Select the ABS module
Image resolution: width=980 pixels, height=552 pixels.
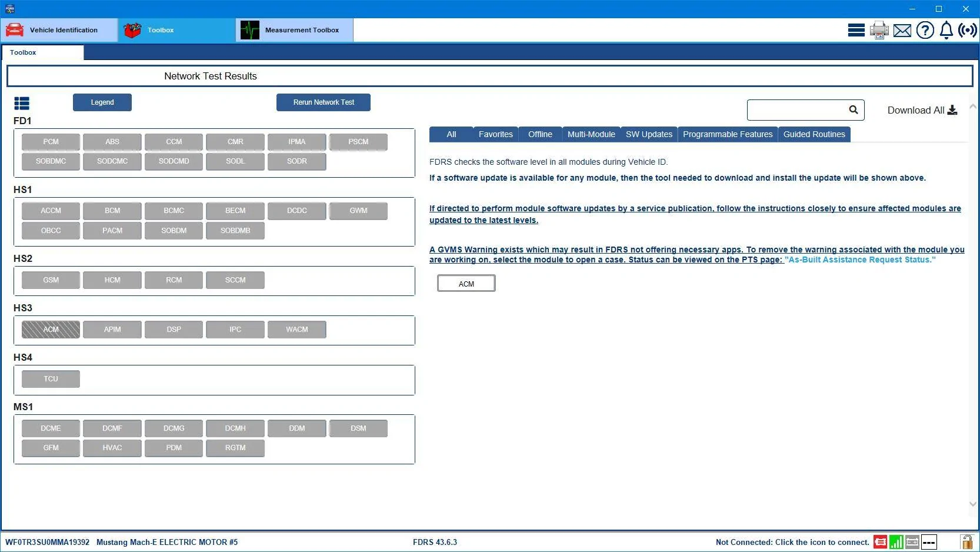(x=112, y=142)
